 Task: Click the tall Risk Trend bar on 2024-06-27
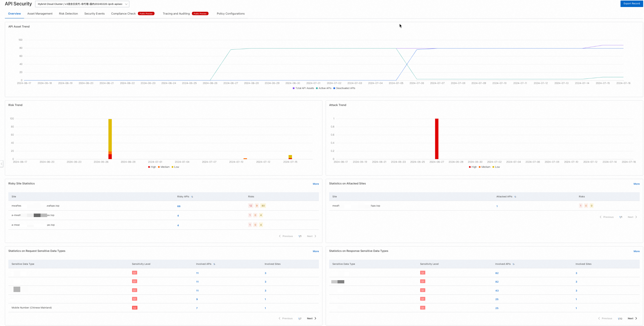[110, 139]
